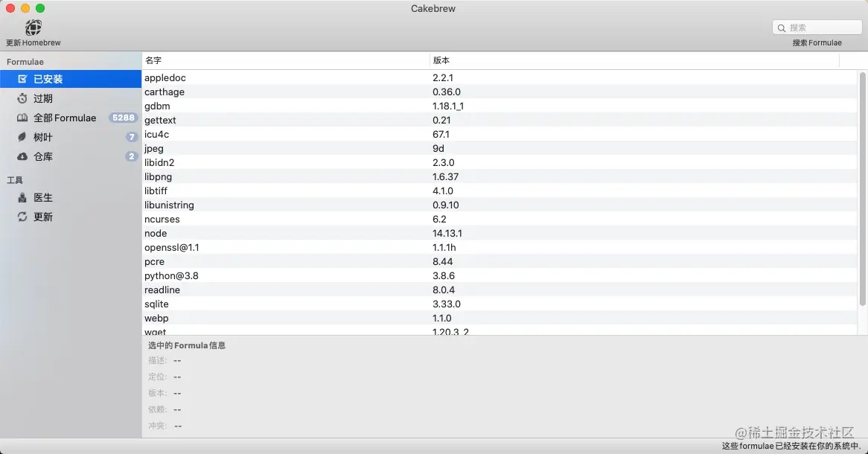This screenshot has width=868, height=454.
Task: Select the libtiff row
Action: point(500,191)
